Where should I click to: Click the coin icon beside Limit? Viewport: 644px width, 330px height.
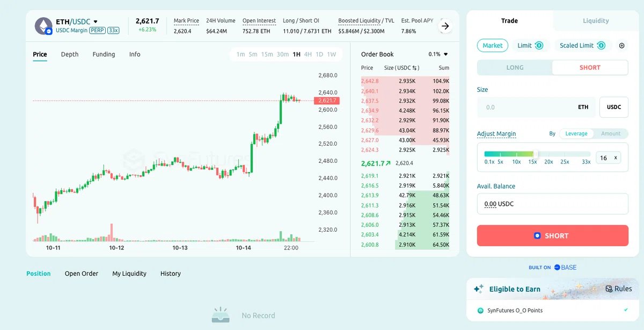pyautogui.click(x=539, y=46)
